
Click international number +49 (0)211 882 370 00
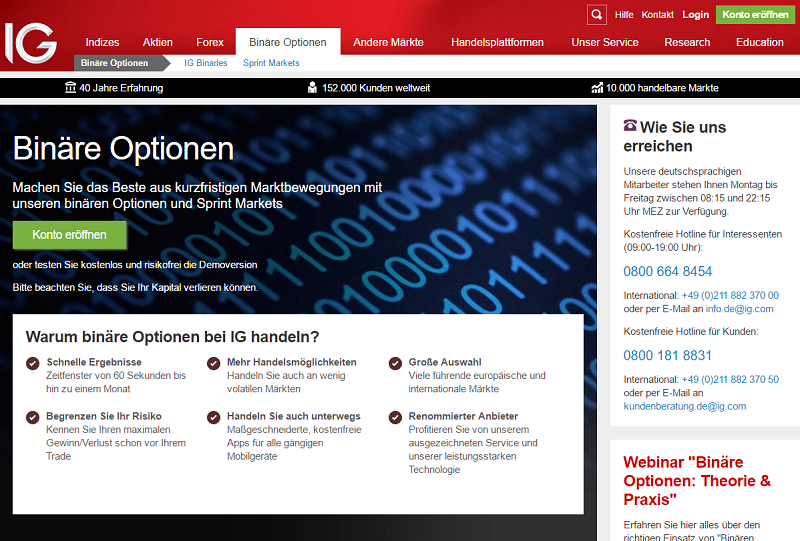730,296
